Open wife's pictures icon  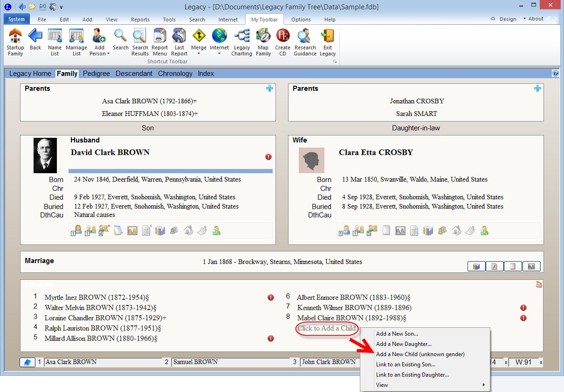click(400, 230)
